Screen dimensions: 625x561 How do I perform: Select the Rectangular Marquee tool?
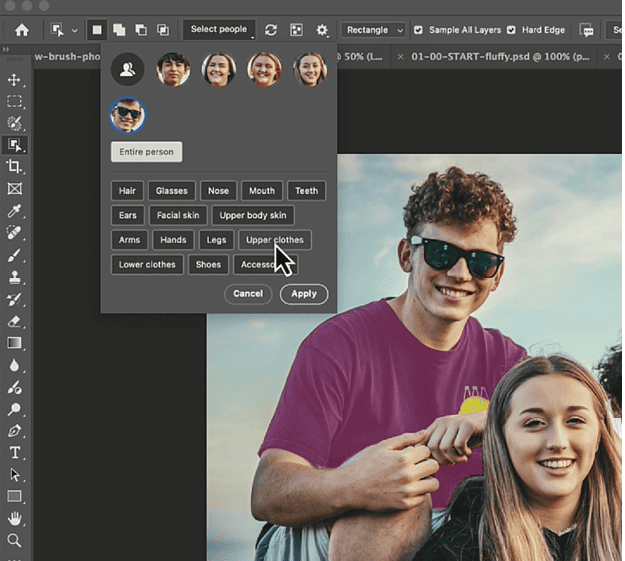(14, 102)
